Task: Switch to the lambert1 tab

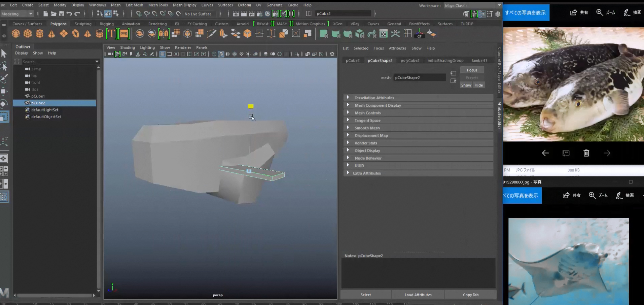Action: 479,61
